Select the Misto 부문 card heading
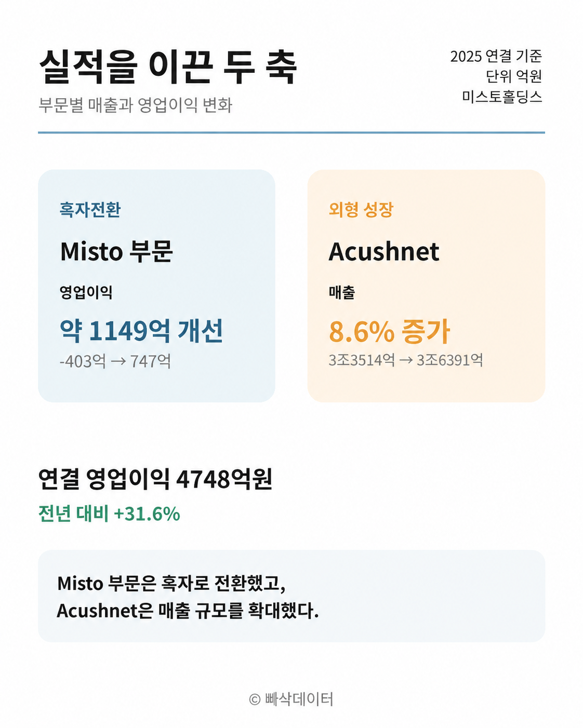583x728 pixels. pyautogui.click(x=116, y=252)
